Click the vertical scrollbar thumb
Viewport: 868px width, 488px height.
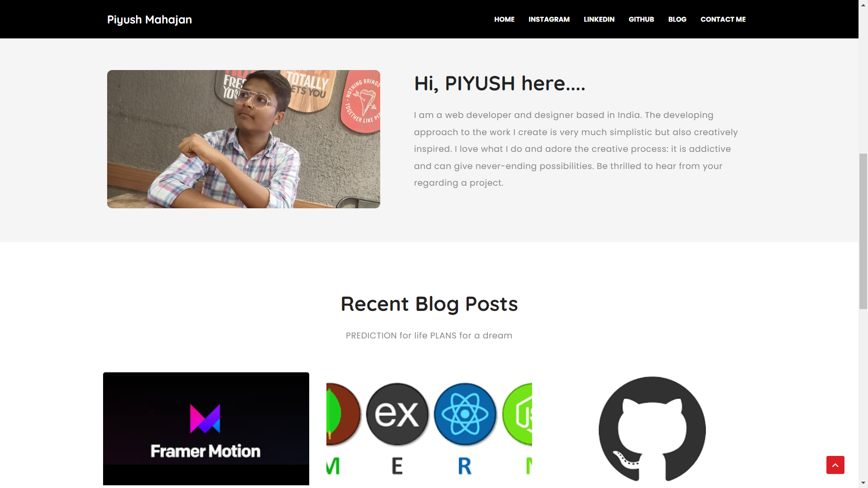[x=863, y=231]
